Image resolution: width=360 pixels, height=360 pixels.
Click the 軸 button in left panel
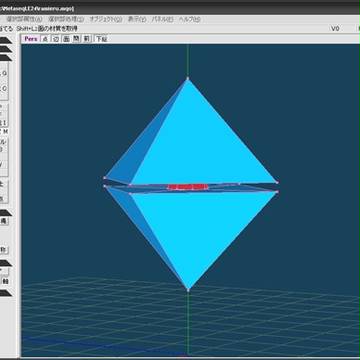[5, 281]
